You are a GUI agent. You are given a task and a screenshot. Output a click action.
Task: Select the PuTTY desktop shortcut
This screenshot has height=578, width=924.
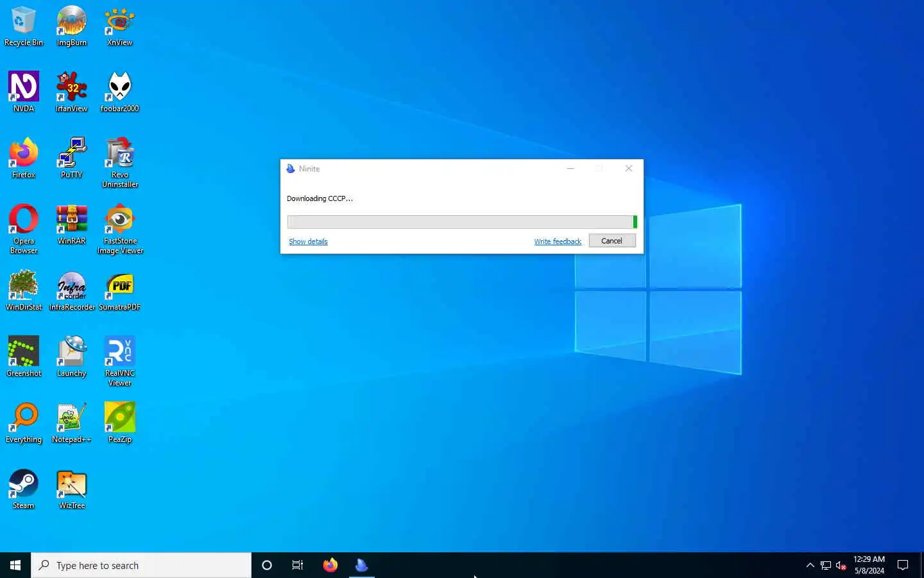point(71,158)
